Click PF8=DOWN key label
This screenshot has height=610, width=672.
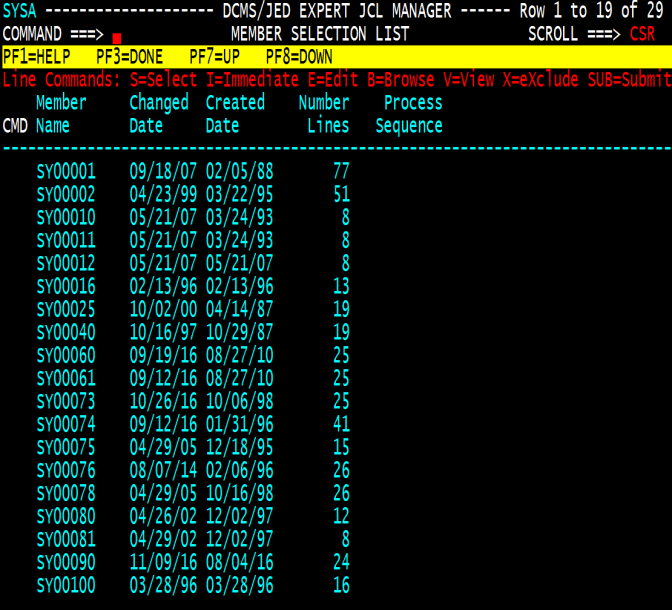(x=299, y=57)
